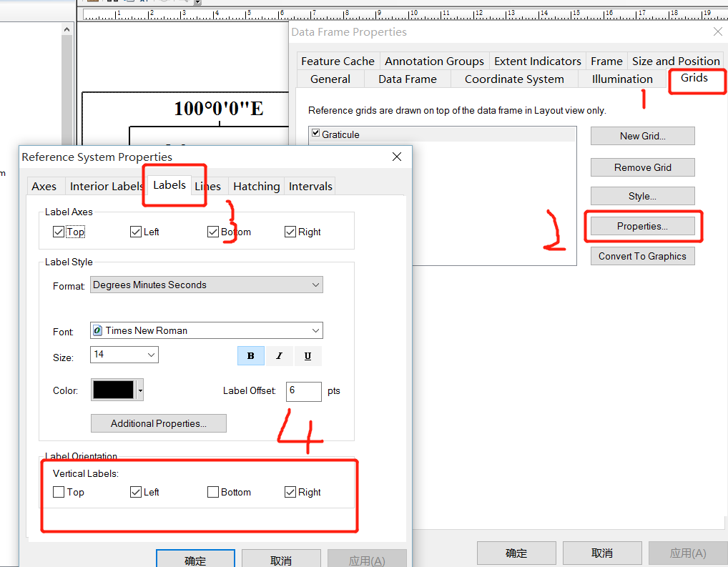Click the black label color swatch
The image size is (728, 567).
click(x=113, y=390)
